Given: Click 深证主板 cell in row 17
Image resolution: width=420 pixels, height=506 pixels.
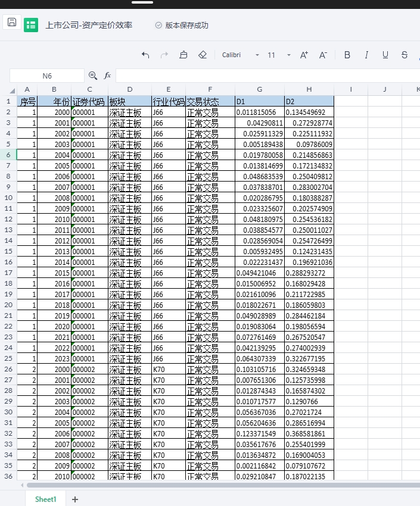Looking at the screenshot, I should coord(130,273).
